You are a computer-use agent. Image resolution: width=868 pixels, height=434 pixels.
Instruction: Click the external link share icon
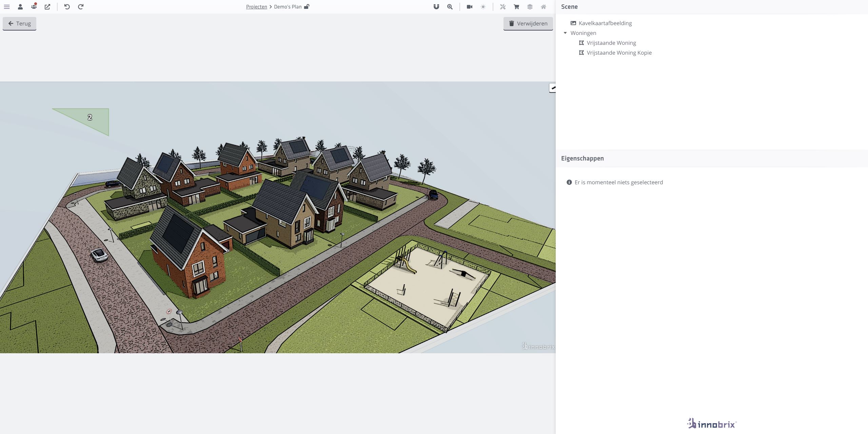(47, 7)
